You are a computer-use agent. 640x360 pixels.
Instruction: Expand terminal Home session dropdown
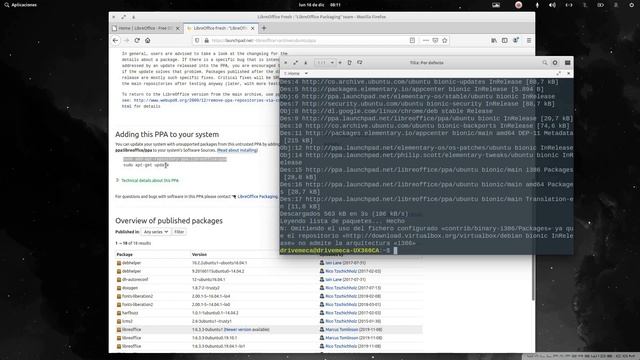pyautogui.click(x=306, y=73)
